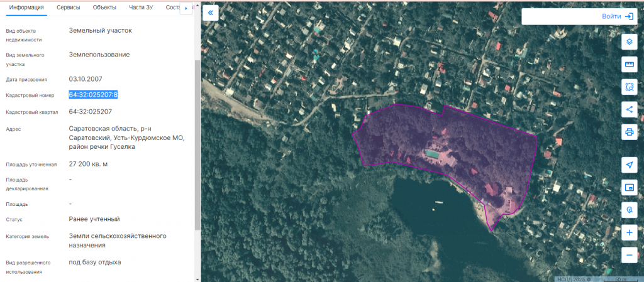Zoom in with the plus button
Viewport: 644px width, 282px height.
(x=629, y=233)
